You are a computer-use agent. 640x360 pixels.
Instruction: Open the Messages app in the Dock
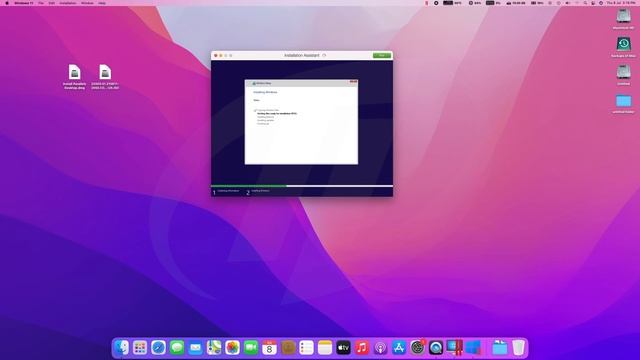(177, 348)
